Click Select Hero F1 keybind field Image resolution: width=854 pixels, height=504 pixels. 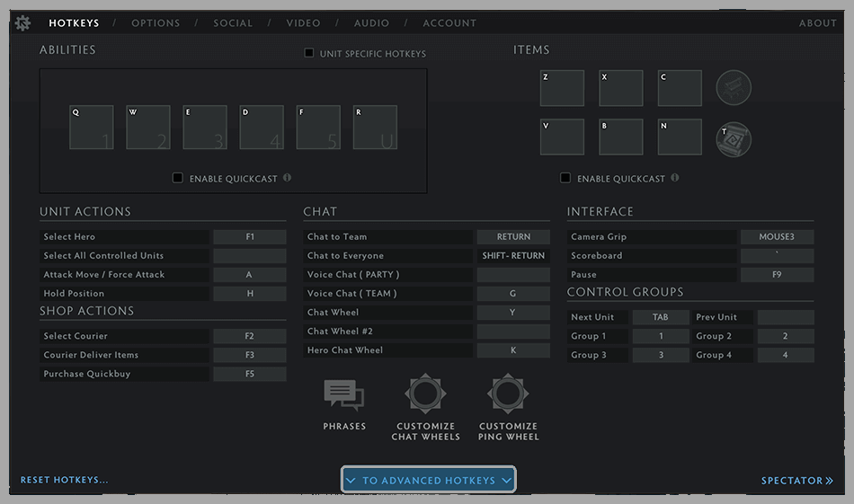pos(250,237)
